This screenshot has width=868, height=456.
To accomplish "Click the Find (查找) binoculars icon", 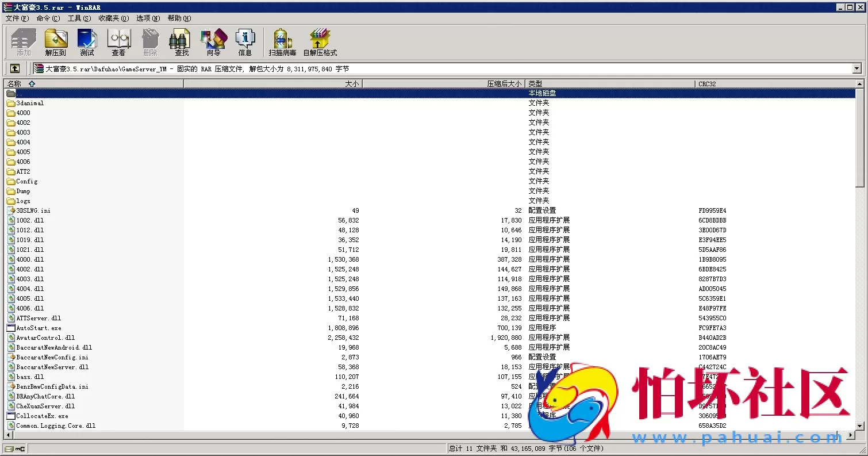I will point(182,43).
